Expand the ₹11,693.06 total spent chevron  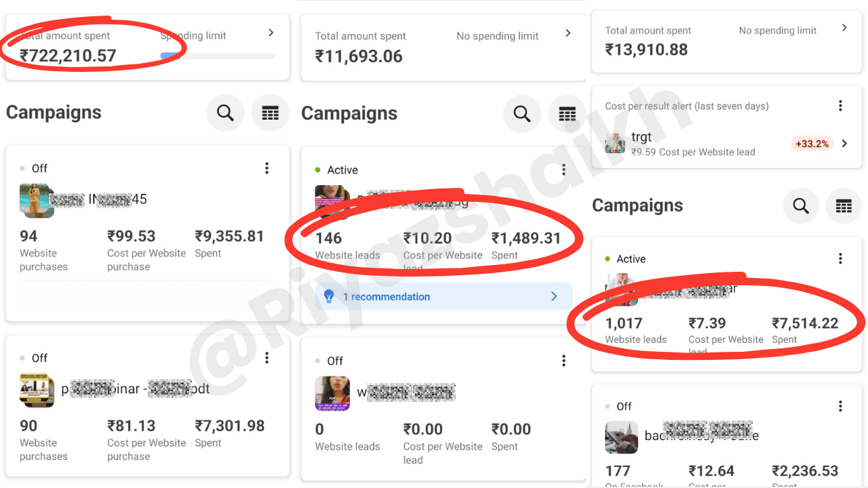[x=568, y=33]
